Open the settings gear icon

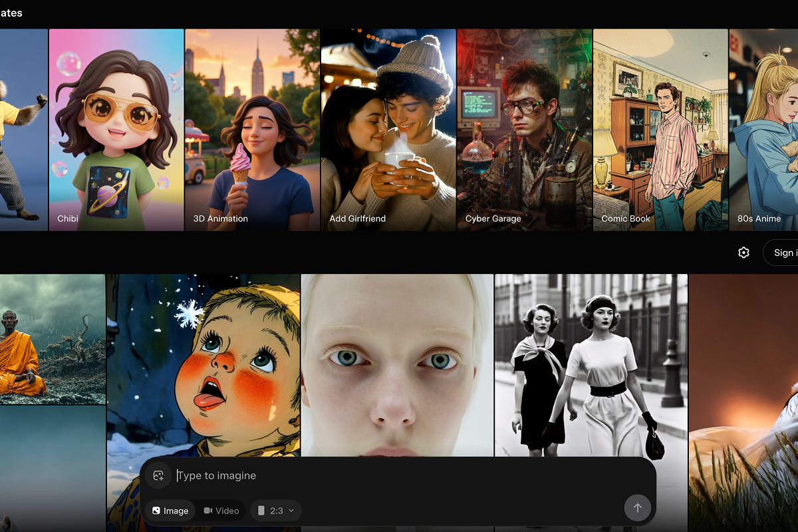[744, 253]
